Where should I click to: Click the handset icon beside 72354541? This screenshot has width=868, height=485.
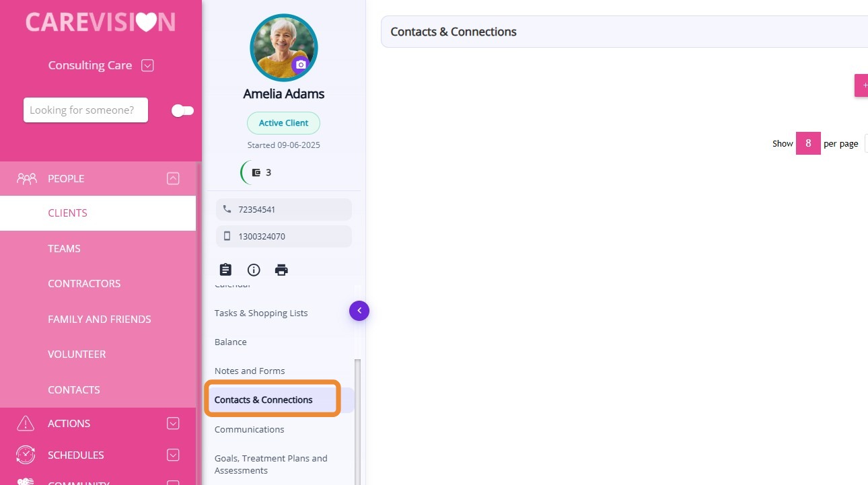pyautogui.click(x=227, y=209)
